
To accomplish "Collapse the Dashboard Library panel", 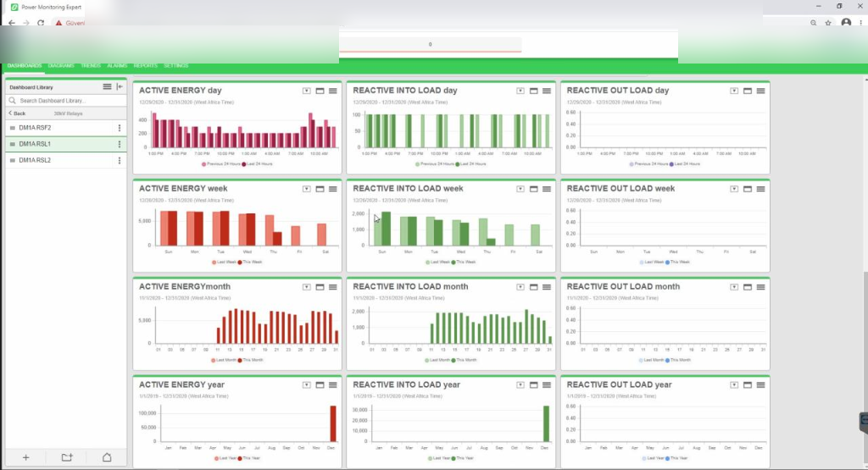I will click(120, 87).
